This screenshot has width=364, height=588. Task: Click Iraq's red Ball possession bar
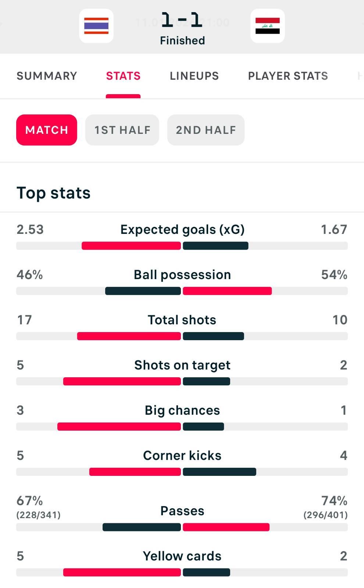click(227, 291)
